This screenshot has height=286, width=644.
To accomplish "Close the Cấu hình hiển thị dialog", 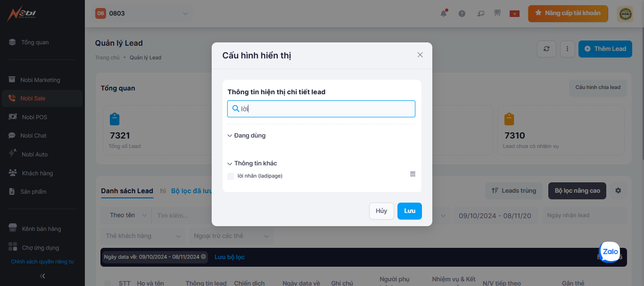I will [x=420, y=55].
